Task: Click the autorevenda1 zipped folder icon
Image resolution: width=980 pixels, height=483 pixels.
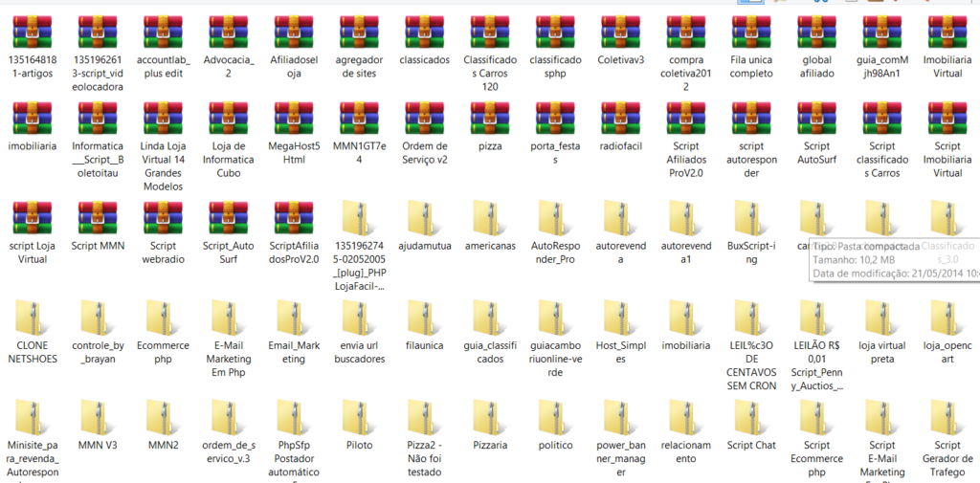Action: tap(686, 217)
